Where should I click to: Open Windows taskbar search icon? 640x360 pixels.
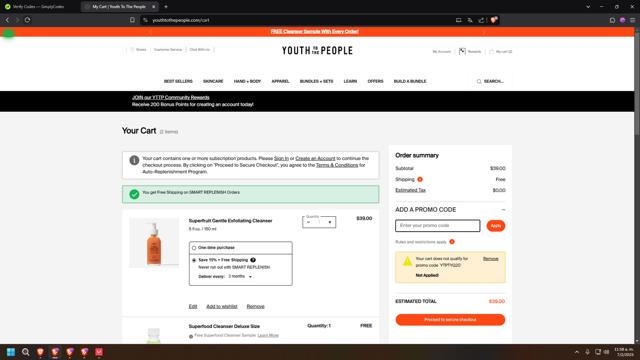(25, 352)
